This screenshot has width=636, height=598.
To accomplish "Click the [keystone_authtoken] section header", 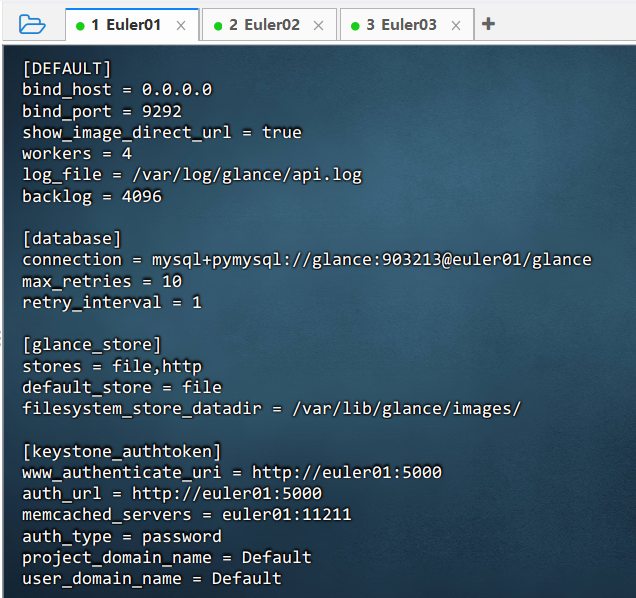I will point(122,451).
